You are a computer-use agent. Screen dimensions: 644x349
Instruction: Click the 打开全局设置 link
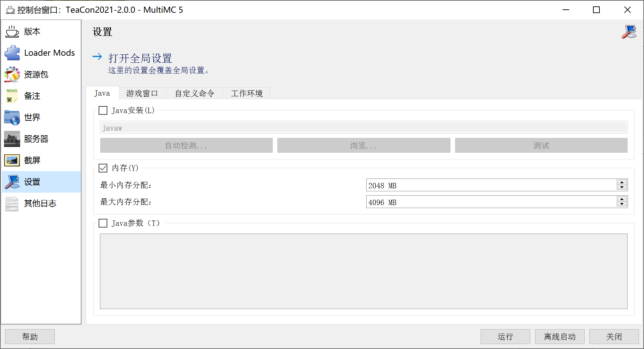pyautogui.click(x=140, y=58)
